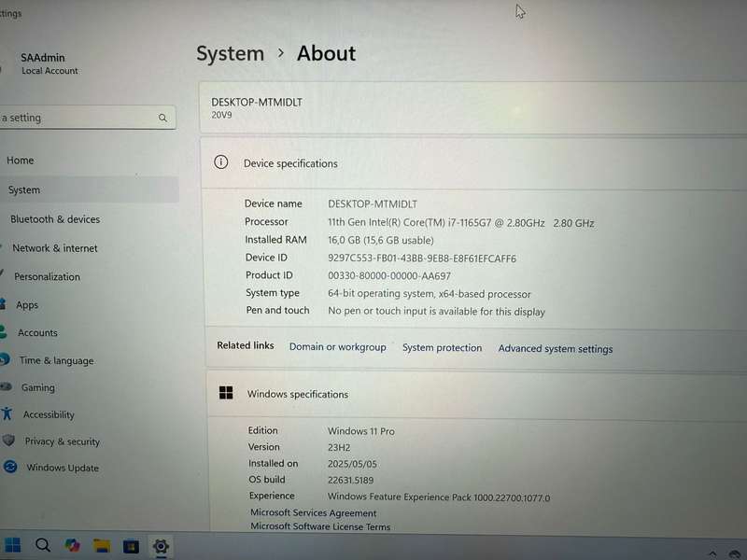
Task: Click the Privacy & security shield icon
Action: [8, 440]
